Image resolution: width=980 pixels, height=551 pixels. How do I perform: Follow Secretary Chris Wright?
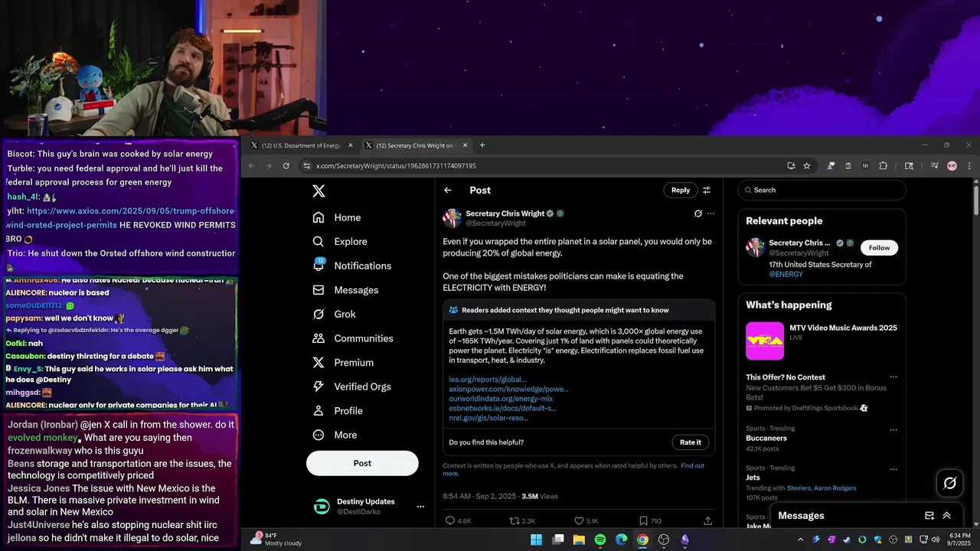click(879, 248)
